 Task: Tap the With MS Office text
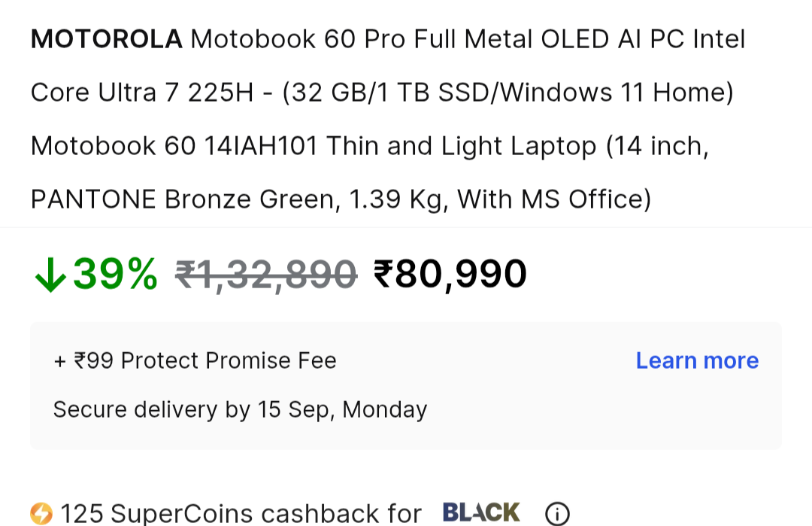pos(553,199)
